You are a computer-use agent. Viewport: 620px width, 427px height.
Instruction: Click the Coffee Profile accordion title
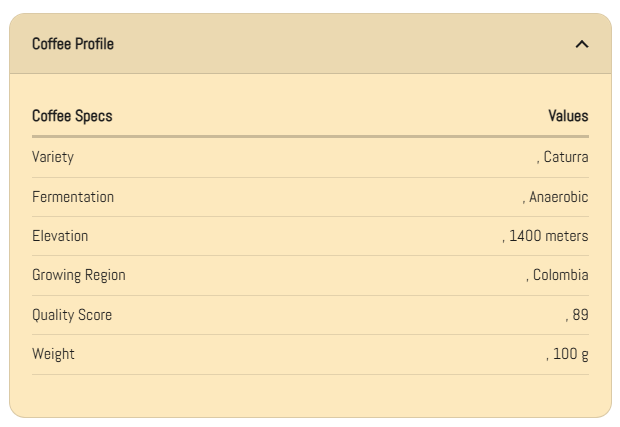73,44
